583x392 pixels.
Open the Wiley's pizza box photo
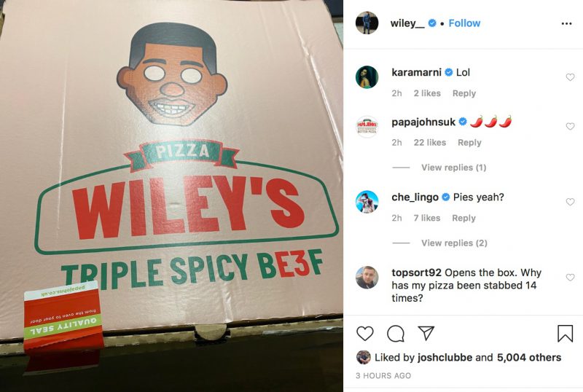click(171, 196)
